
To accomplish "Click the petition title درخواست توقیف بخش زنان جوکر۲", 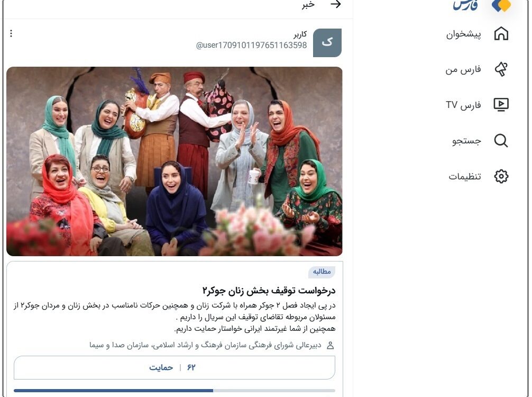I will pos(269,291).
